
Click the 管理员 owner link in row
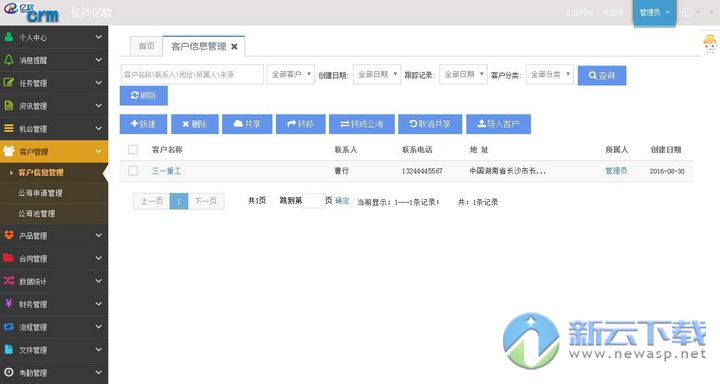coord(616,171)
